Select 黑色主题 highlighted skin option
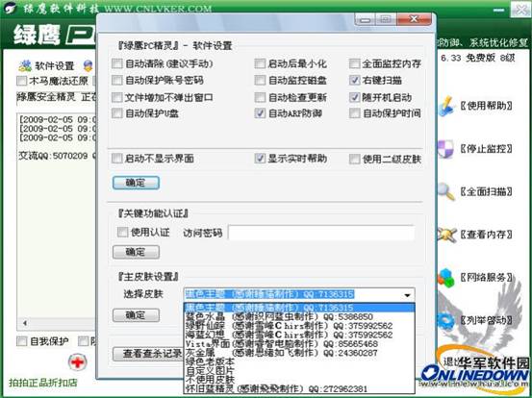The width and height of the screenshot is (532, 398). (x=299, y=308)
